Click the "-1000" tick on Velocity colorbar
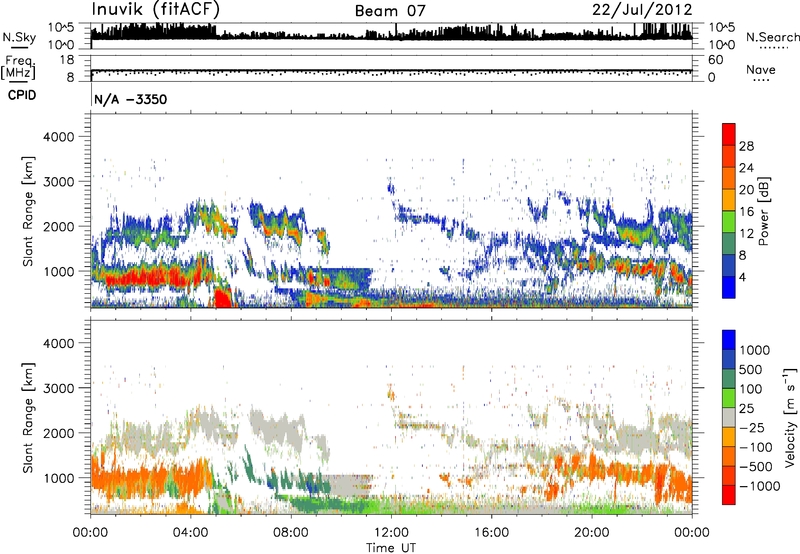This screenshot has height=554, width=800. point(760,486)
